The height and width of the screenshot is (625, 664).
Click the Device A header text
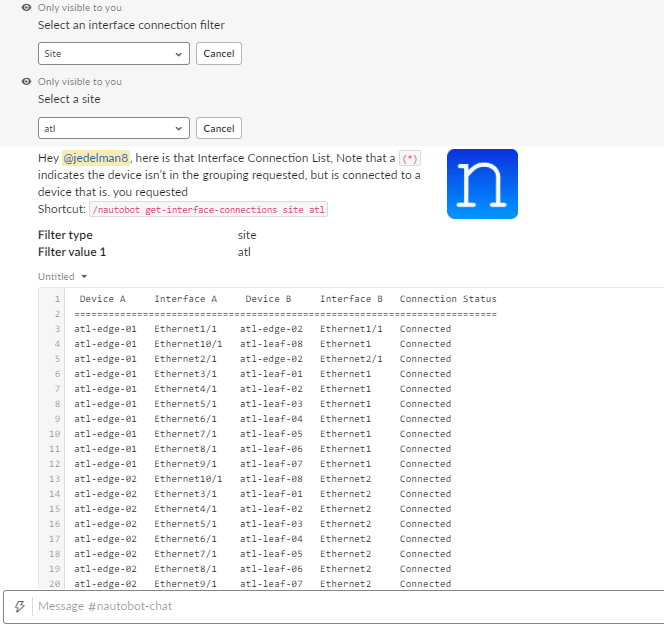102,299
